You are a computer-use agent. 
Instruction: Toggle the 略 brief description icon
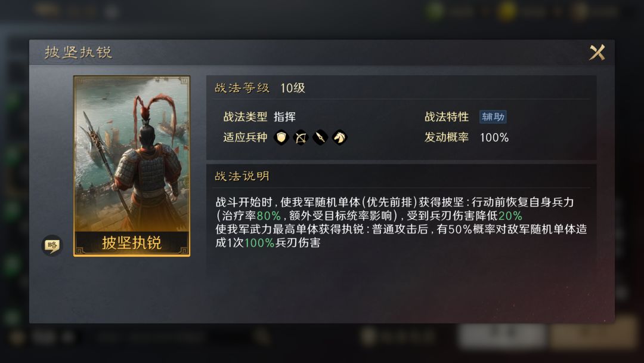(x=52, y=246)
